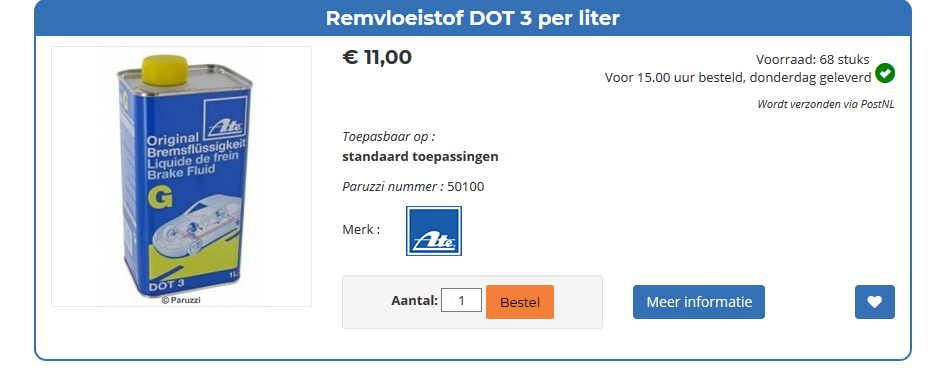Open Meer informatie for this product
The height and width of the screenshot is (375, 938).
pos(699,302)
